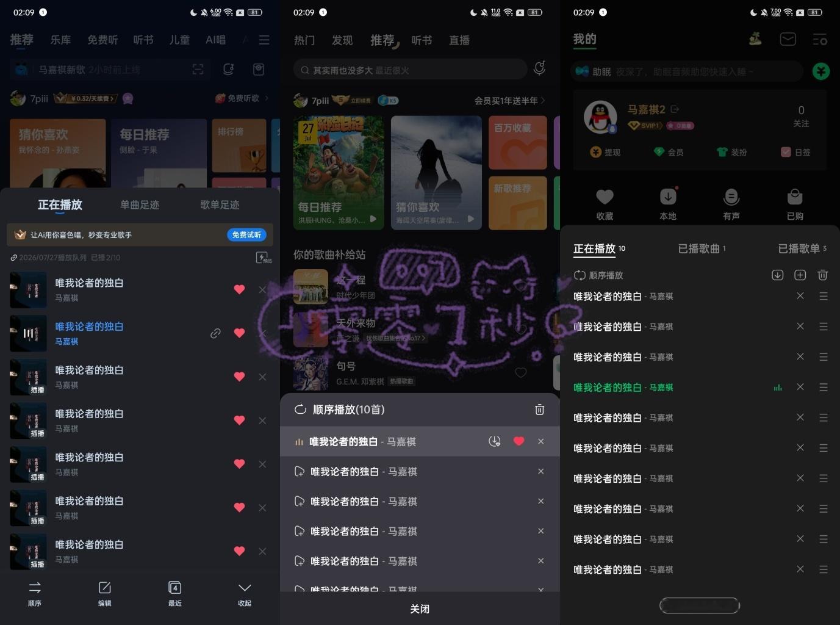Viewport: 840px width, 625px height.
Task: Tap scan icon inside 马嘉祺新歌 search box
Action: pyautogui.click(x=198, y=70)
